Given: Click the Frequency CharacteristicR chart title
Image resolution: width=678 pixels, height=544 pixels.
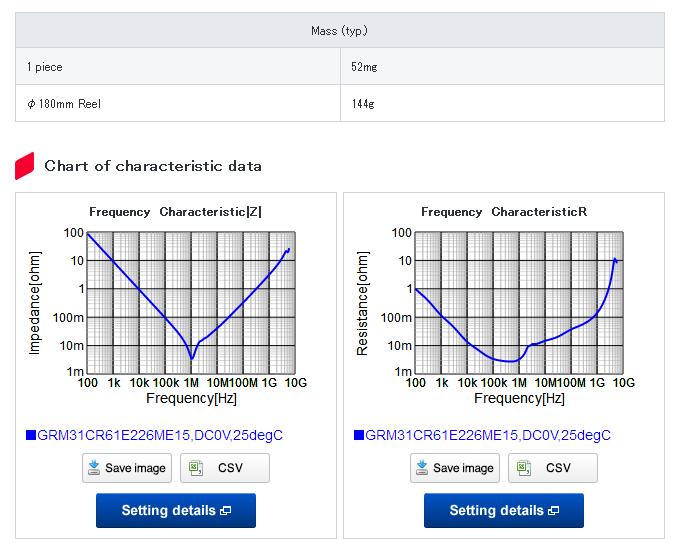Looking at the screenshot, I should [504, 212].
